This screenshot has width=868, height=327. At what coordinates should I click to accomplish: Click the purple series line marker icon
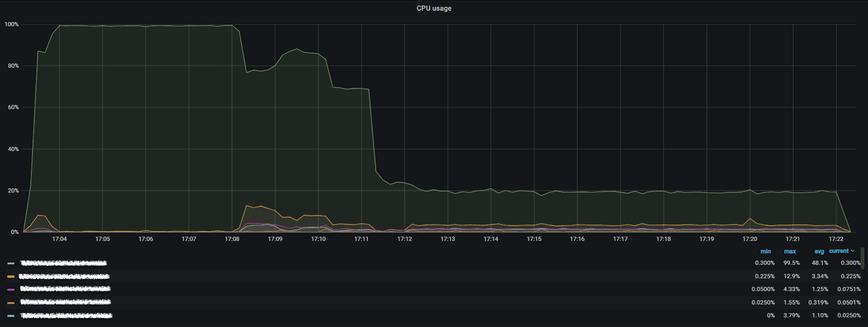pos(10,289)
